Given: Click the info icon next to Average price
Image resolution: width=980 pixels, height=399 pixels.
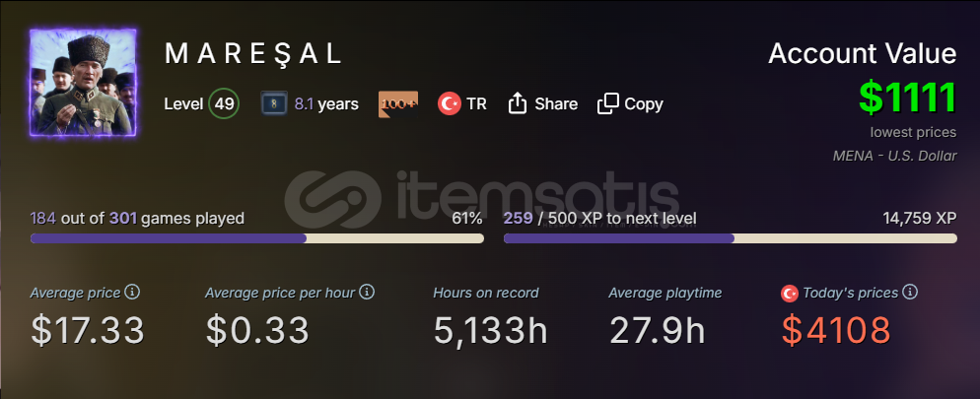Looking at the screenshot, I should point(132,293).
